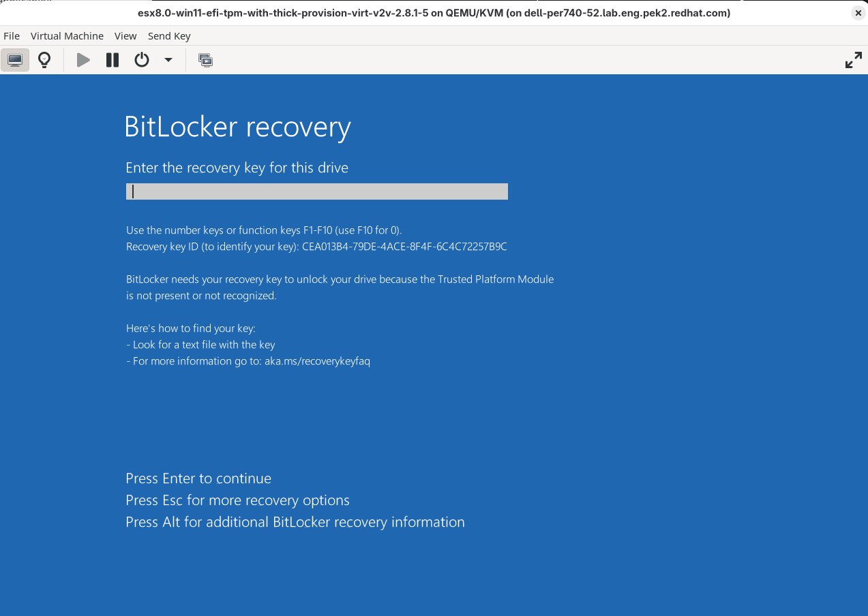Viewport: 868px width, 616px height.
Task: Pause the virtual machine
Action: pyautogui.click(x=113, y=60)
